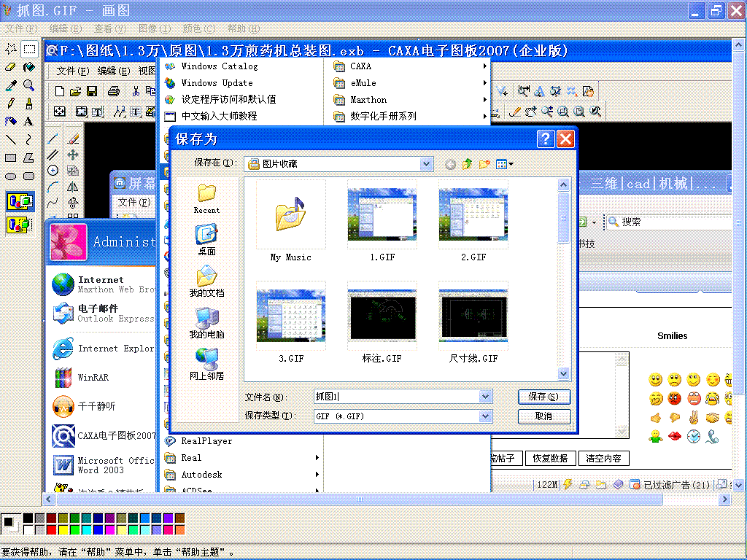Pick the Rounded Rectangle tool
The height and width of the screenshot is (560, 747).
click(x=29, y=176)
